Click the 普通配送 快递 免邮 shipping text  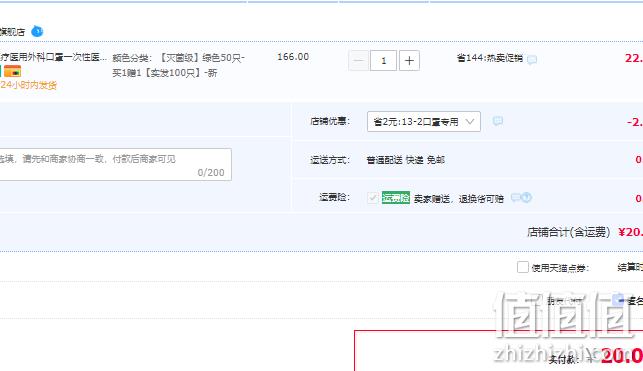(x=406, y=160)
